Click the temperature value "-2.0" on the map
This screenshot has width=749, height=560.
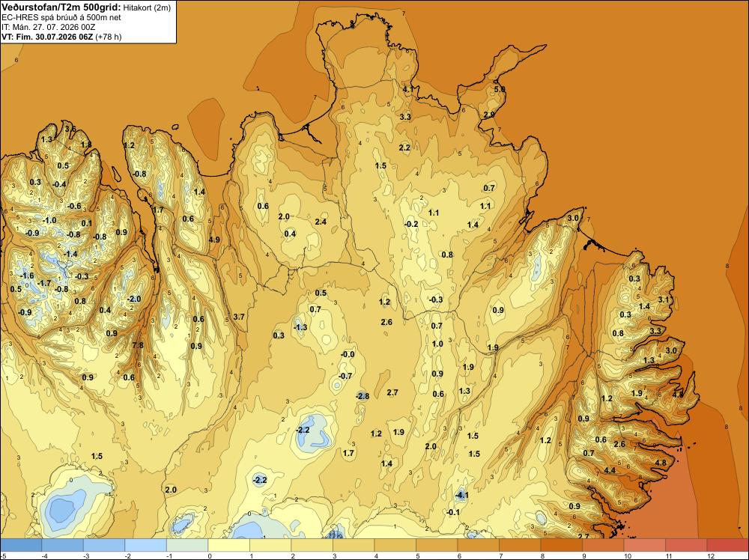134,299
